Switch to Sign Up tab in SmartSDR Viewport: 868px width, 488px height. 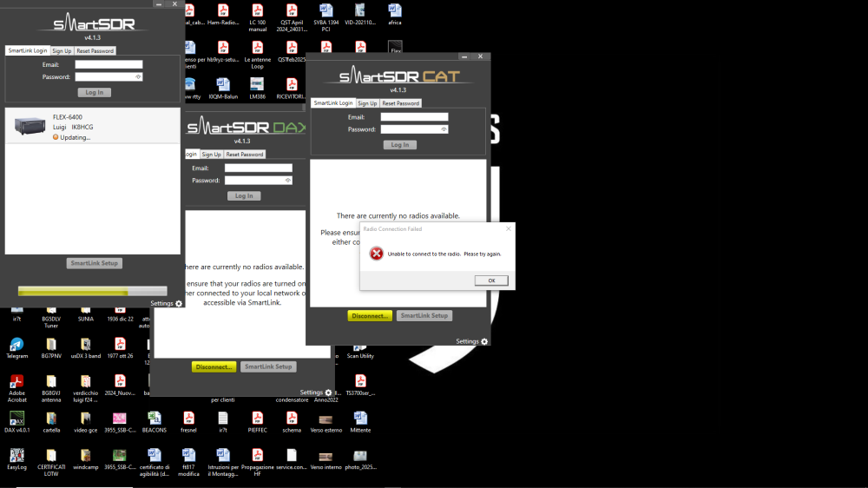[62, 51]
